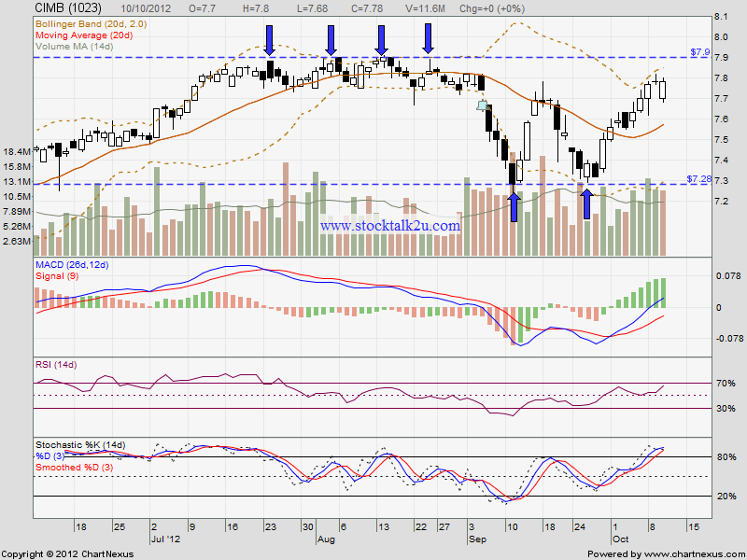This screenshot has width=747, height=560.
Task: Open the Powered by www.chartnexus.com link
Action: (666, 554)
